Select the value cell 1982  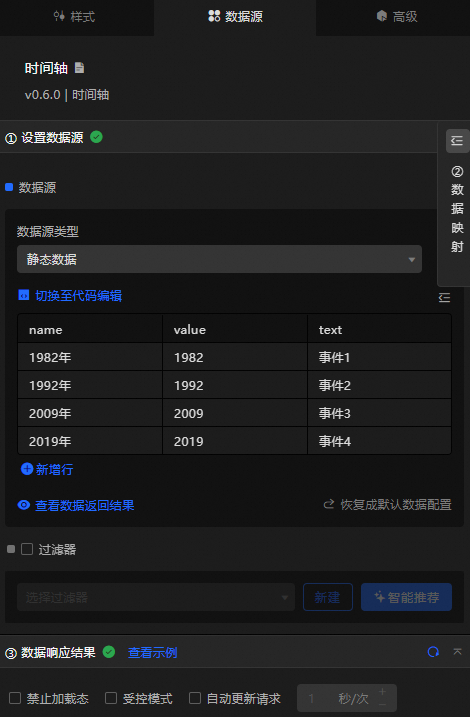pyautogui.click(x=235, y=357)
